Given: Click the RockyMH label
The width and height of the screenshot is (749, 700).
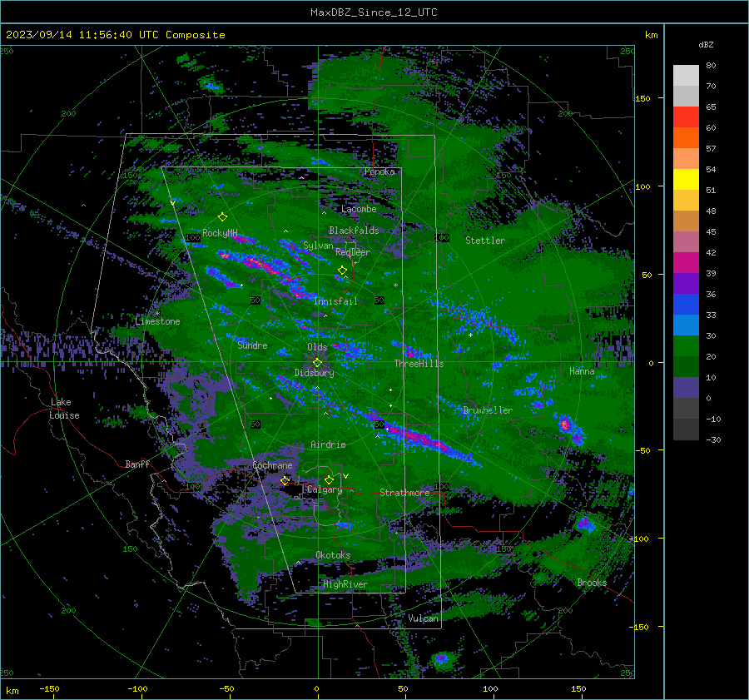Looking at the screenshot, I should click(220, 233).
